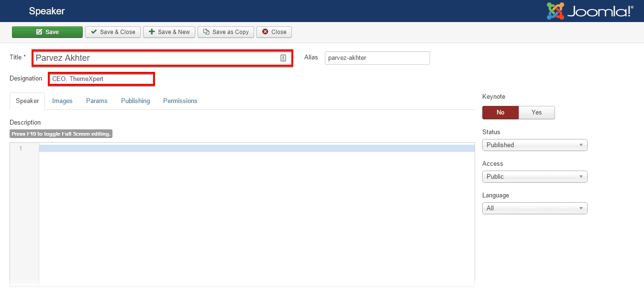The image size is (644, 288).
Task: Click the Close toolbar button
Action: pyautogui.click(x=274, y=32)
